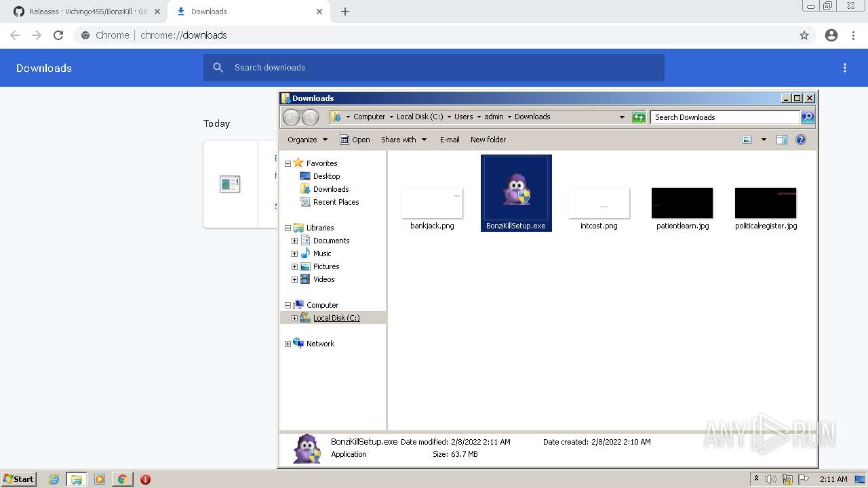Toggle the preview pane
Image resolution: width=868 pixels, height=488 pixels.
click(782, 140)
